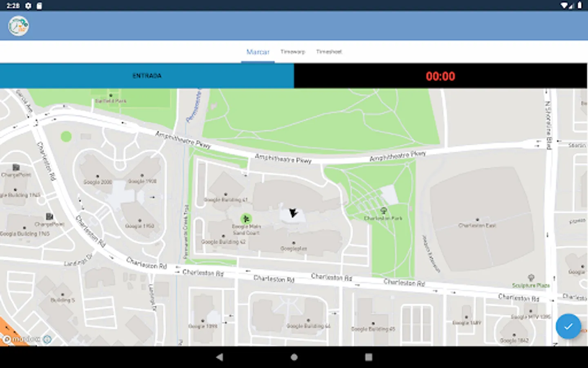Tap the Android back button
The height and width of the screenshot is (368, 588).
pyautogui.click(x=219, y=357)
